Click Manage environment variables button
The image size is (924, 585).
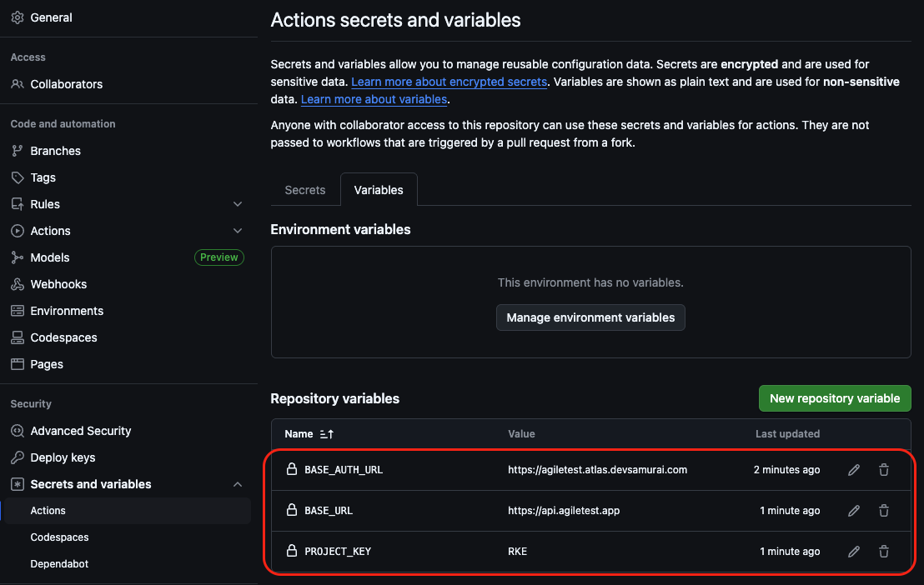[x=590, y=317]
